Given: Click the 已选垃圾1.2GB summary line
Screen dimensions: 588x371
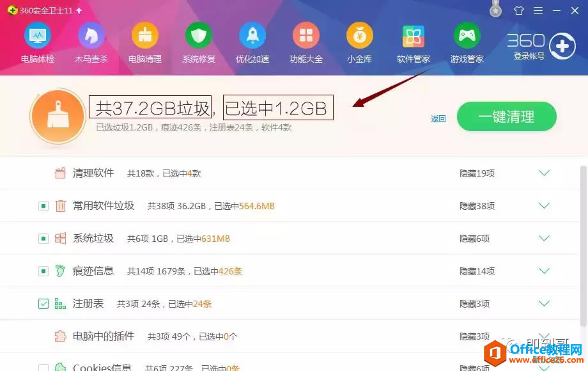Looking at the screenshot, I should 194,127.
